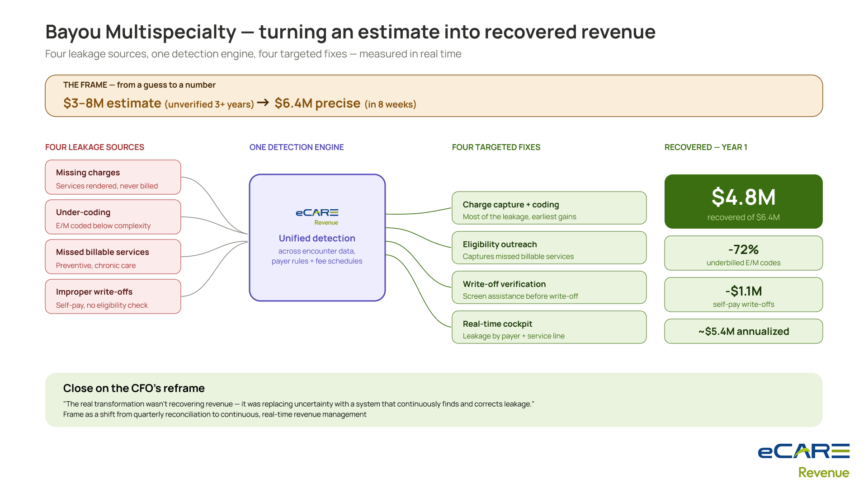
Task: Select the CFO quote about replacing uncertainty
Action: pyautogui.click(x=299, y=404)
